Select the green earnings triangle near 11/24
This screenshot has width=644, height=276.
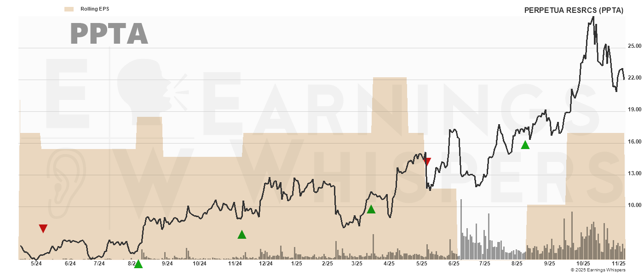242,235
